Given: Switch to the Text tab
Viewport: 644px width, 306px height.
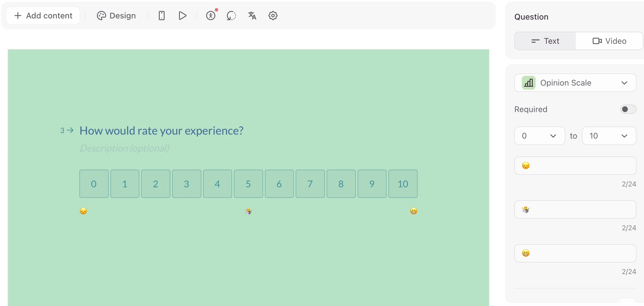Looking at the screenshot, I should 545,41.
